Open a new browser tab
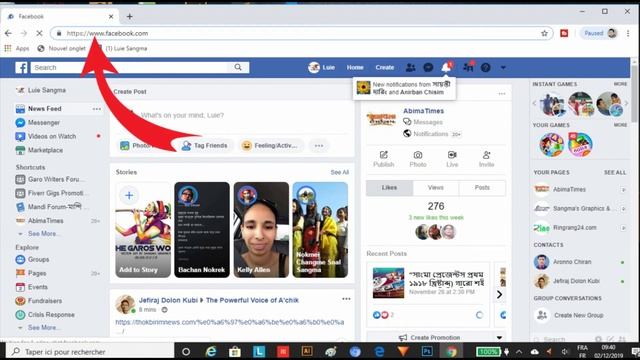This screenshot has height=360, width=640. point(129,16)
